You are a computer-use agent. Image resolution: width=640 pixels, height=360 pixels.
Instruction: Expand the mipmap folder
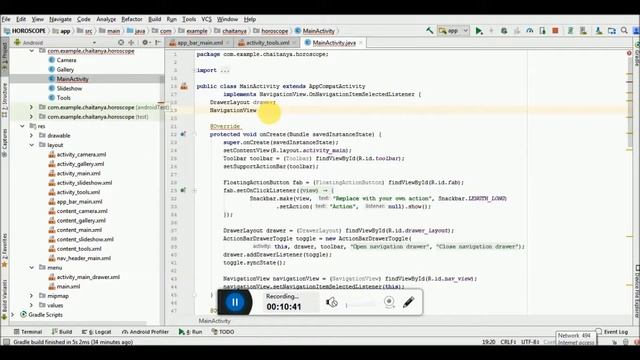tap(31, 296)
